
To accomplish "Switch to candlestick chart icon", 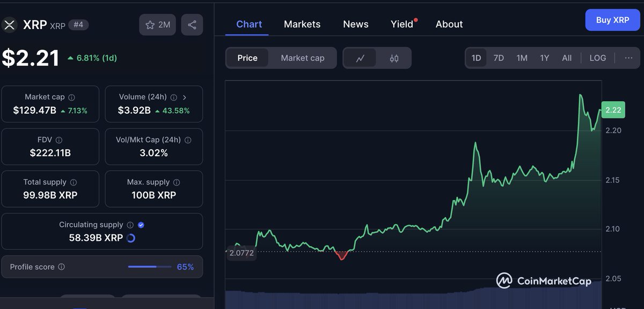I will coord(394,58).
